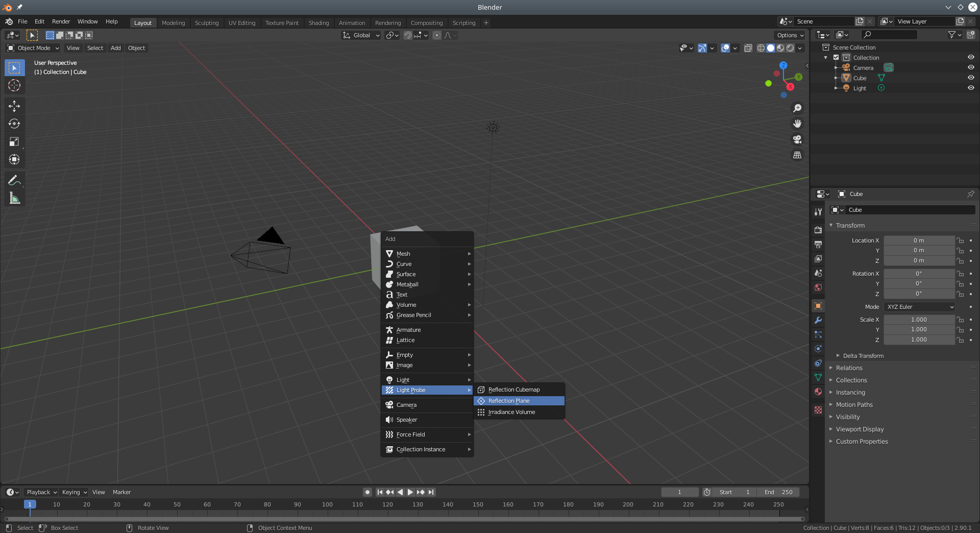Choose Irradiance Volume from submenu
The width and height of the screenshot is (980, 533).
pyautogui.click(x=519, y=412)
